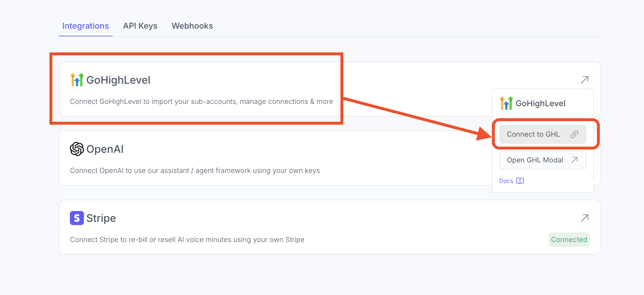Click the OpenAI logo icon

point(77,149)
